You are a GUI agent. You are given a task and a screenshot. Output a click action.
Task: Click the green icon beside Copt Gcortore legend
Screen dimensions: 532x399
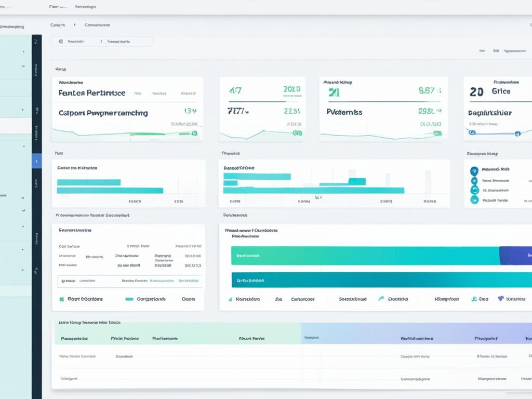click(61, 299)
